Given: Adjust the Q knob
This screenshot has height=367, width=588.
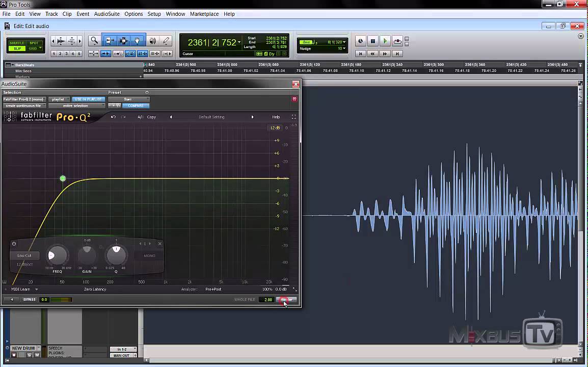Looking at the screenshot, I should pos(116,255).
